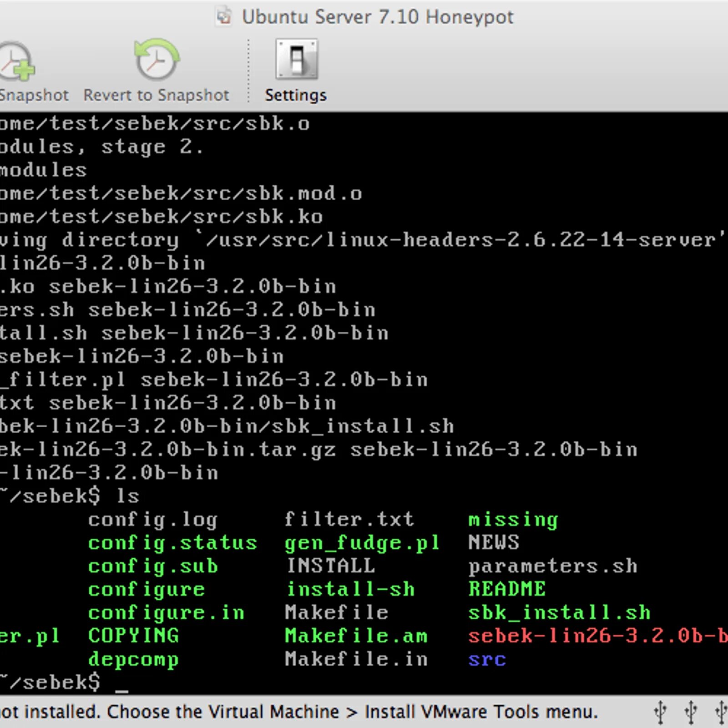Click the uppercase INSTALL file name
This screenshot has width=728, height=728.
[331, 566]
